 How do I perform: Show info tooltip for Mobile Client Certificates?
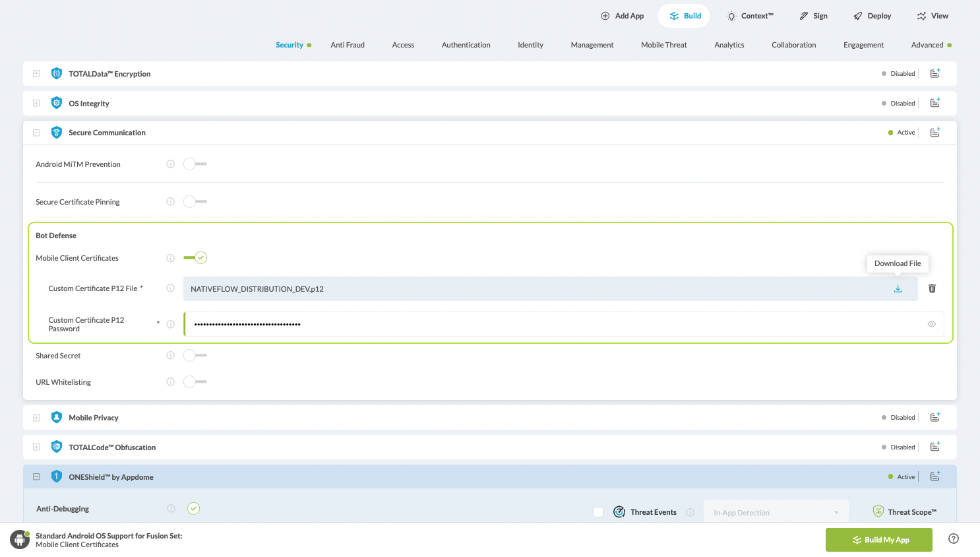click(x=170, y=258)
